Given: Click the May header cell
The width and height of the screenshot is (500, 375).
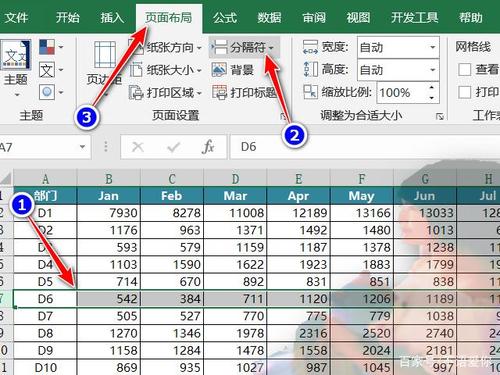Looking at the screenshot, I should pyautogui.click(x=362, y=196).
